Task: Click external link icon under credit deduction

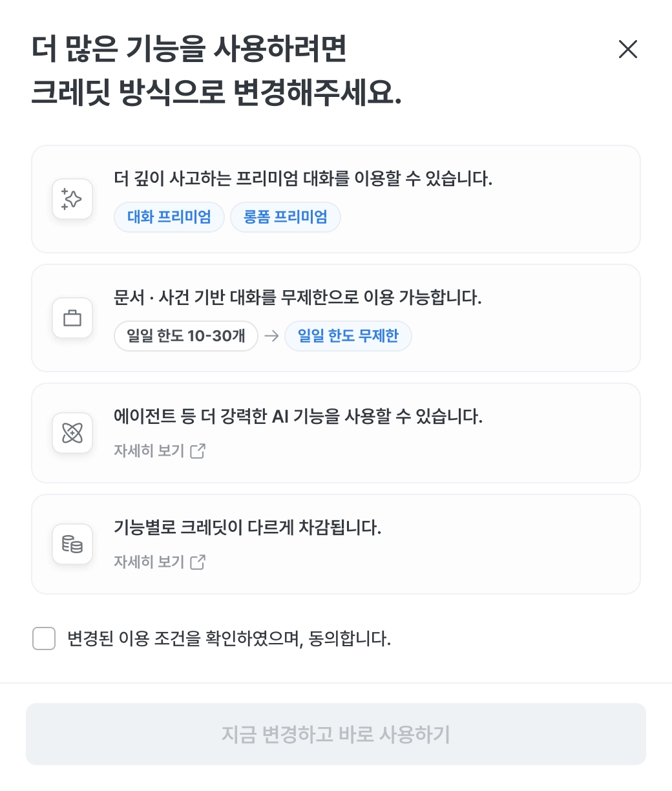Action: pyautogui.click(x=198, y=562)
